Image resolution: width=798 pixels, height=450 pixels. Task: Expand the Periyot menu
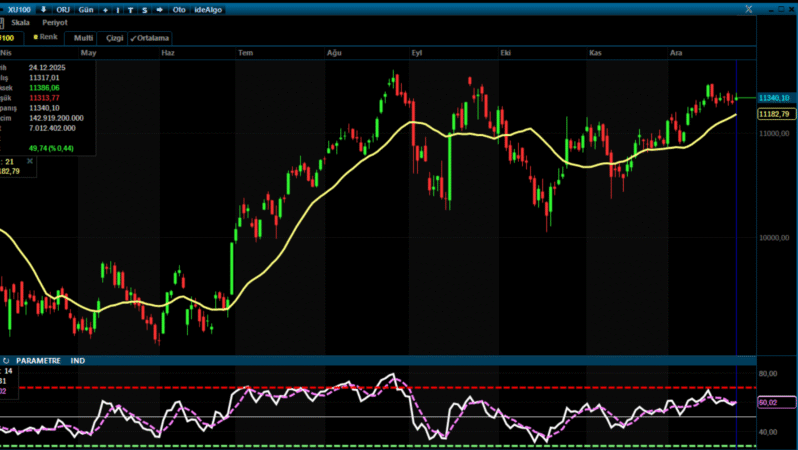coord(55,22)
